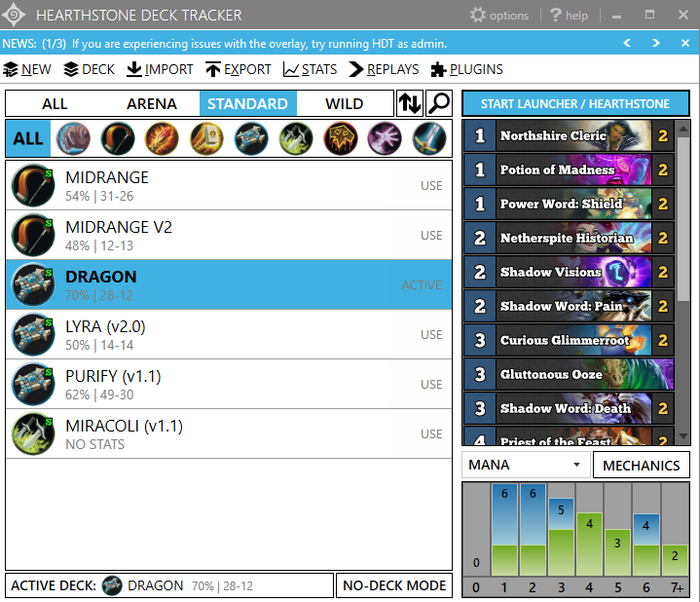Click LYRA deck Priest icon

pyautogui.click(x=33, y=334)
